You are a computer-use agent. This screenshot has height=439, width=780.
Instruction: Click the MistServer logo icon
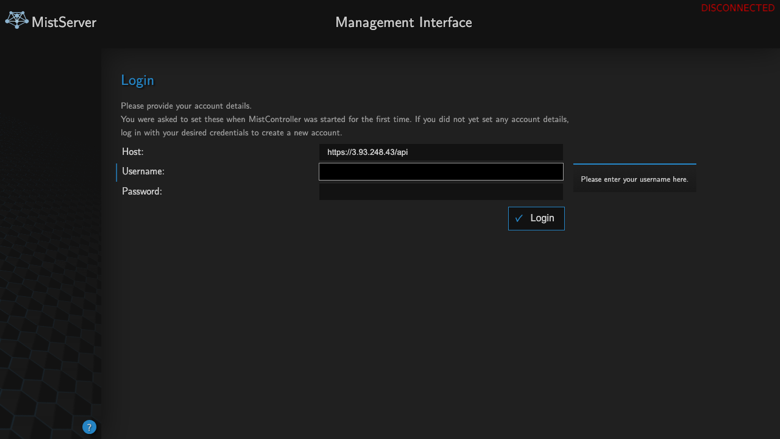(16, 20)
